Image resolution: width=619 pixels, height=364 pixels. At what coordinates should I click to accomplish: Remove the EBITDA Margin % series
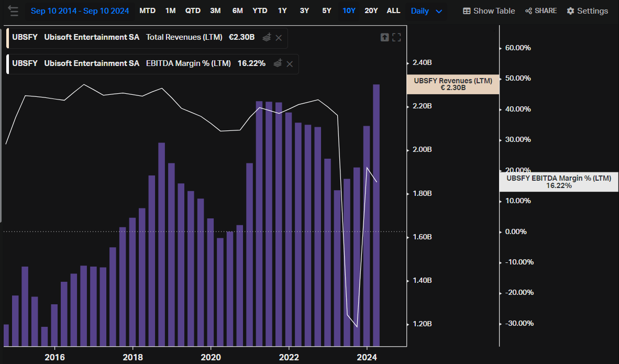tap(290, 63)
